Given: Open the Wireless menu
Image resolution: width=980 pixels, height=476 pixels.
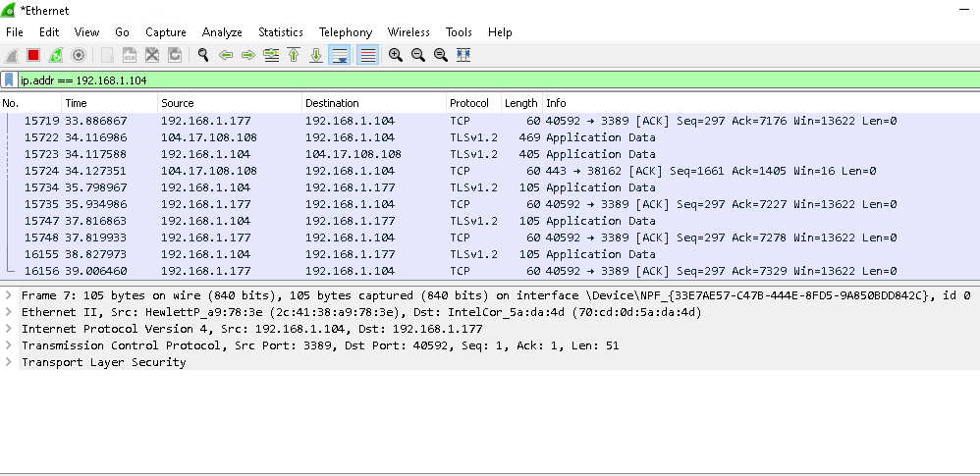Looking at the screenshot, I should click(408, 32).
